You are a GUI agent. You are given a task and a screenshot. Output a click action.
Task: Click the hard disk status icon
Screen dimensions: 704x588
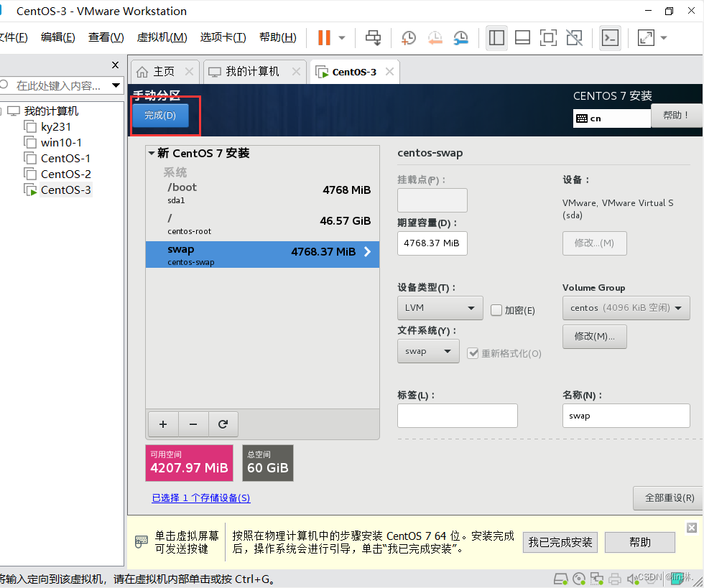(x=561, y=579)
